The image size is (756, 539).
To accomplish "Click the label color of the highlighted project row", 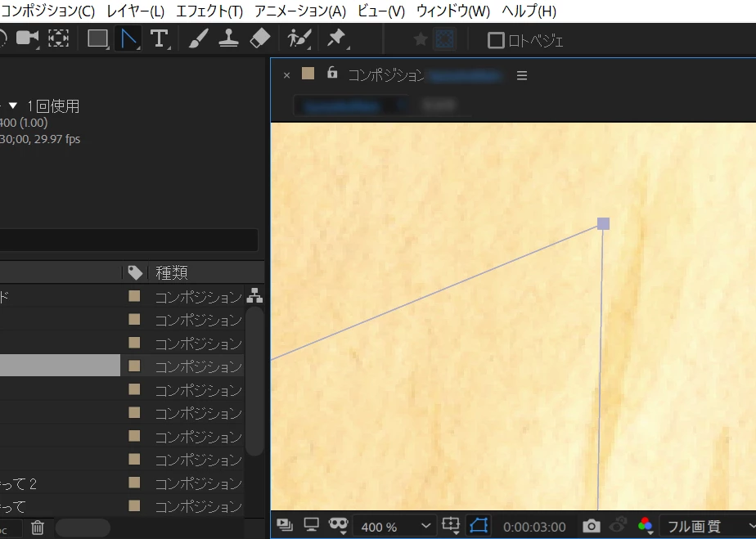I will coord(134,366).
